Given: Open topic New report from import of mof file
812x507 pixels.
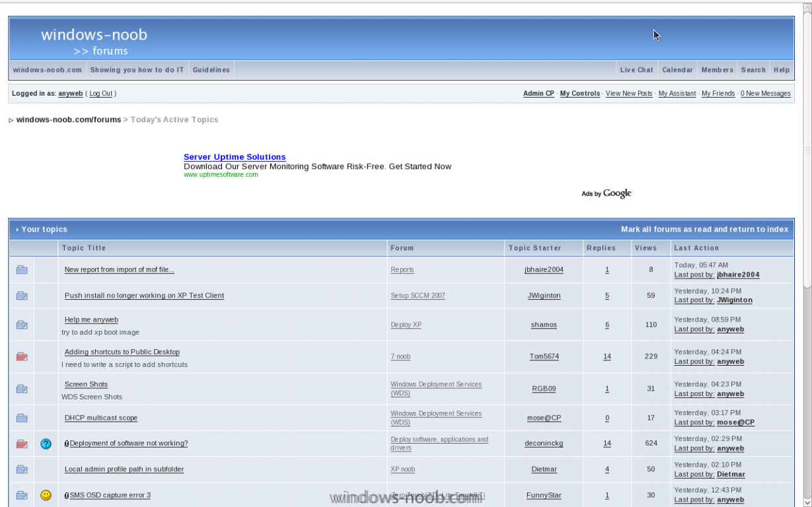Looking at the screenshot, I should 120,270.
